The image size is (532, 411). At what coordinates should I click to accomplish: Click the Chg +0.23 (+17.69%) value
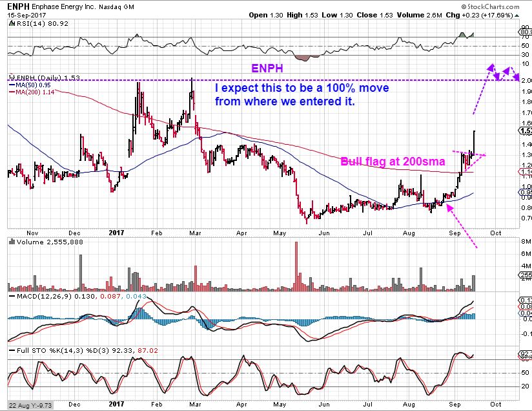(479, 16)
